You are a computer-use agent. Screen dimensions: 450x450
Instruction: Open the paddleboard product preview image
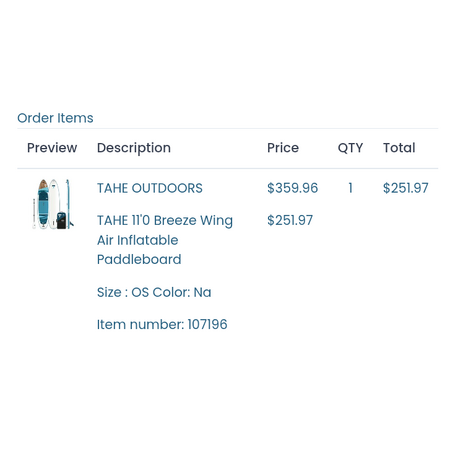[53, 204]
